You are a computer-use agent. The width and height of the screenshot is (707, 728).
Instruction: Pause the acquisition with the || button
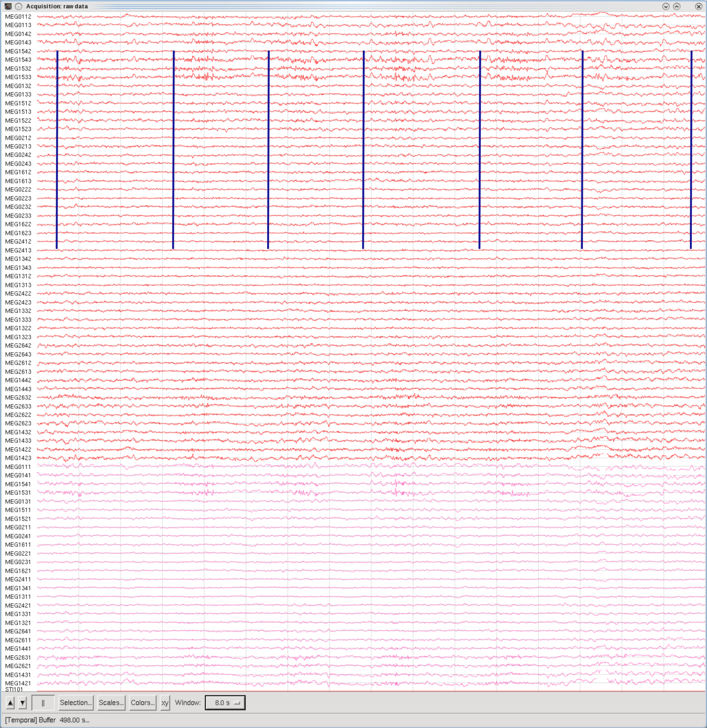click(x=43, y=702)
